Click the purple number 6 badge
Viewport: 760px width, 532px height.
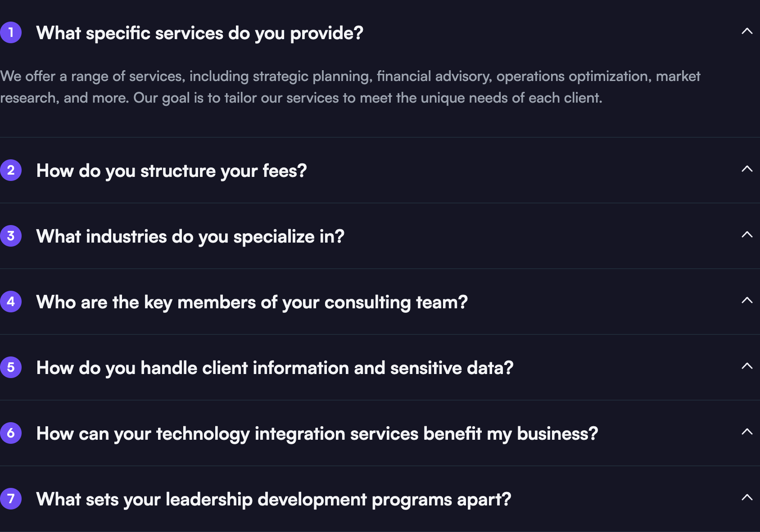click(x=11, y=433)
